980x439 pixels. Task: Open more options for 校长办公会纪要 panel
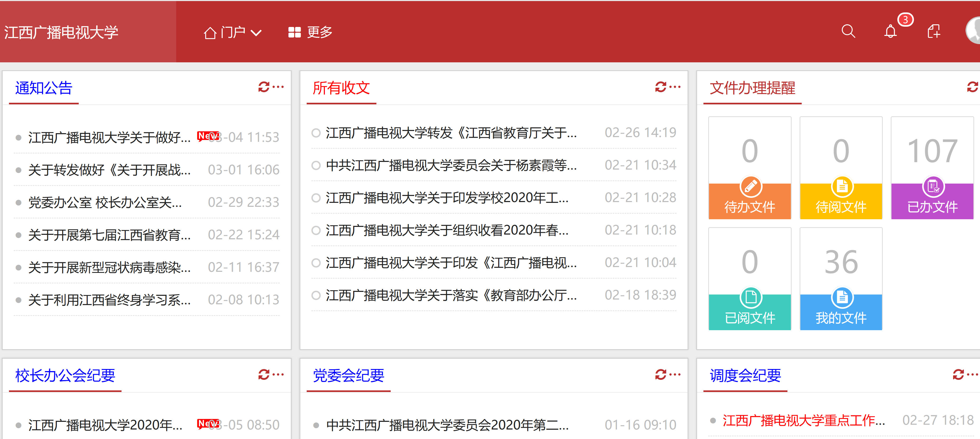(278, 375)
